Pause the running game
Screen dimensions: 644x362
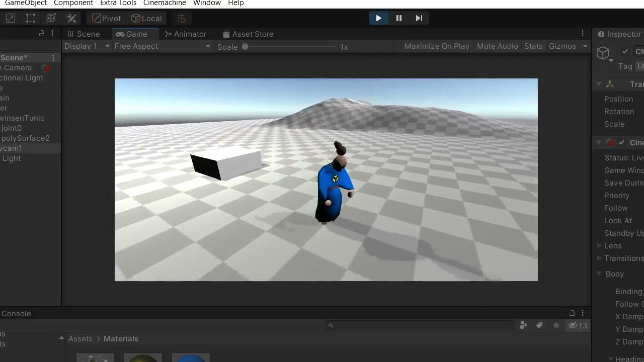[399, 19]
